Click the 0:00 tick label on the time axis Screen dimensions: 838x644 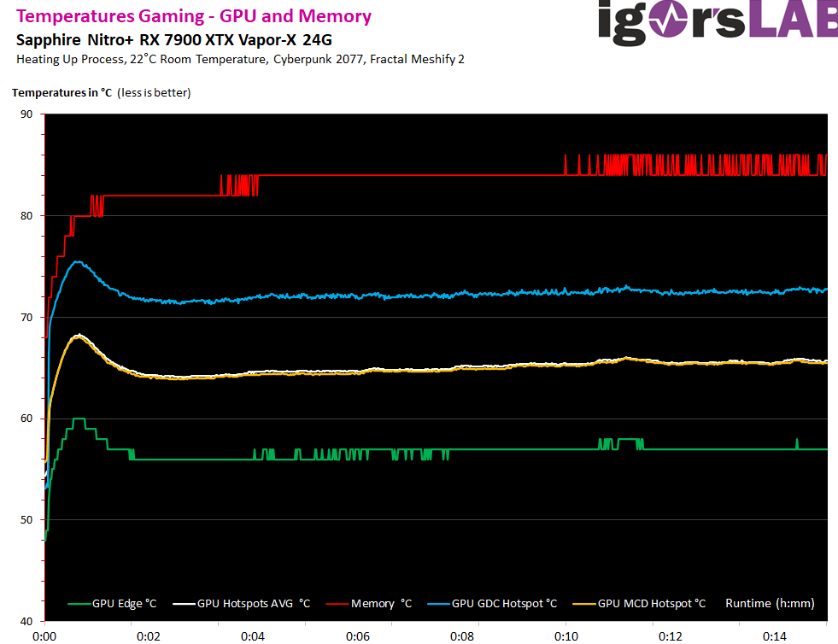(x=44, y=636)
